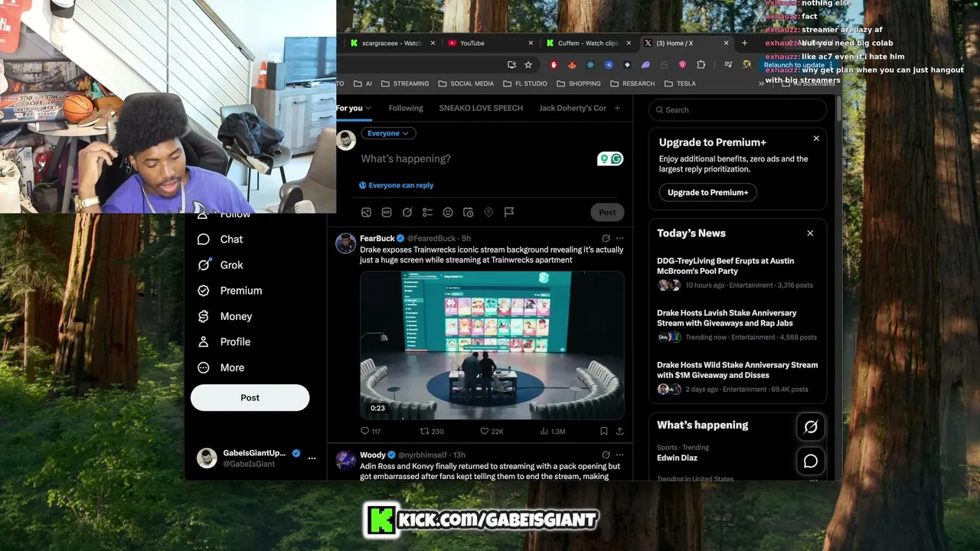This screenshot has width=980, height=551.
Task: Add a photo or video to the post
Action: tap(366, 212)
